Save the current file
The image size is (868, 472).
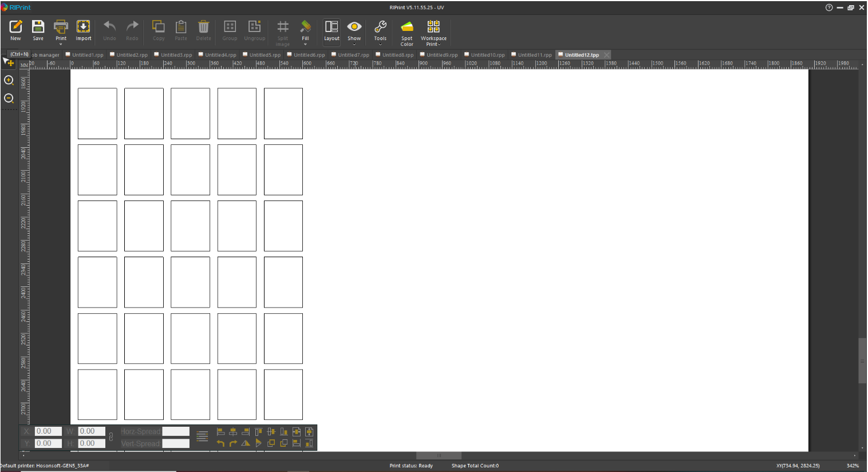coord(38,27)
